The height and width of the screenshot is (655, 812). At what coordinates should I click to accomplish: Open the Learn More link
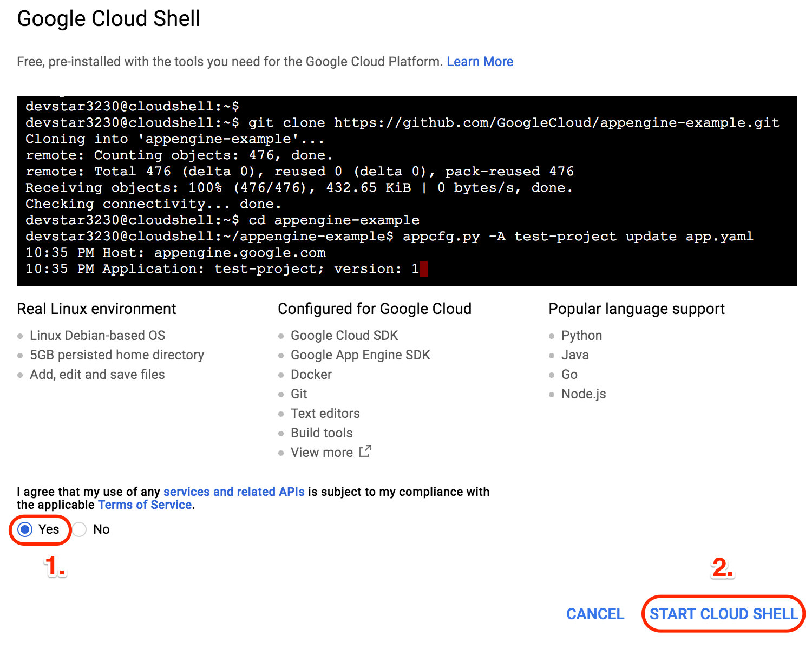(x=480, y=62)
